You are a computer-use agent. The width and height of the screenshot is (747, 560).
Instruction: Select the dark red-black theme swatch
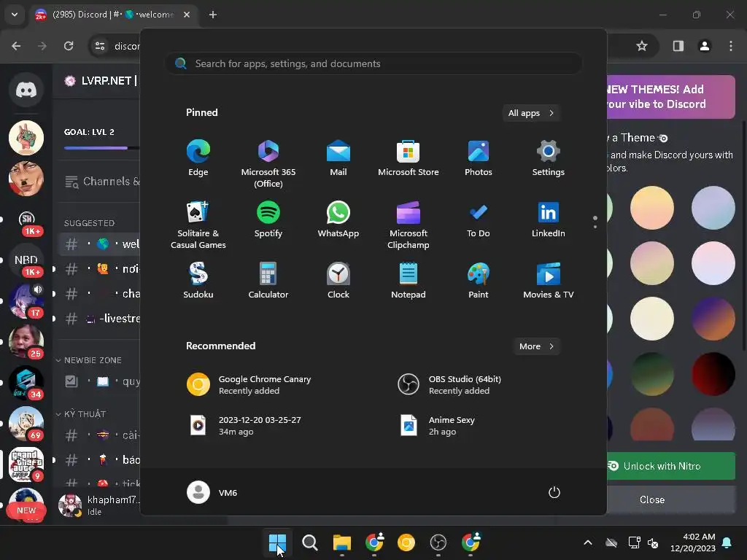[713, 374]
